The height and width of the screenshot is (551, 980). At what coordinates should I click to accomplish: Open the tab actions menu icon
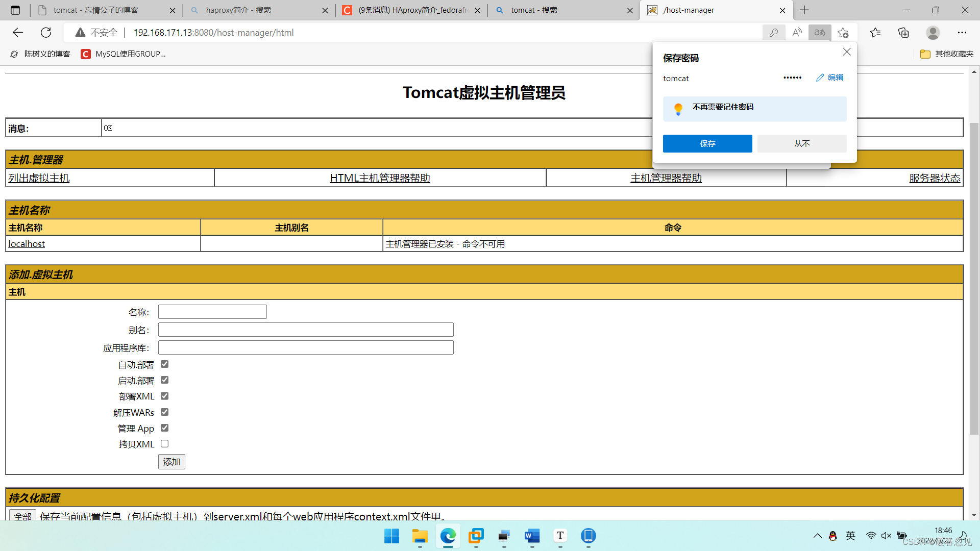pos(15,10)
